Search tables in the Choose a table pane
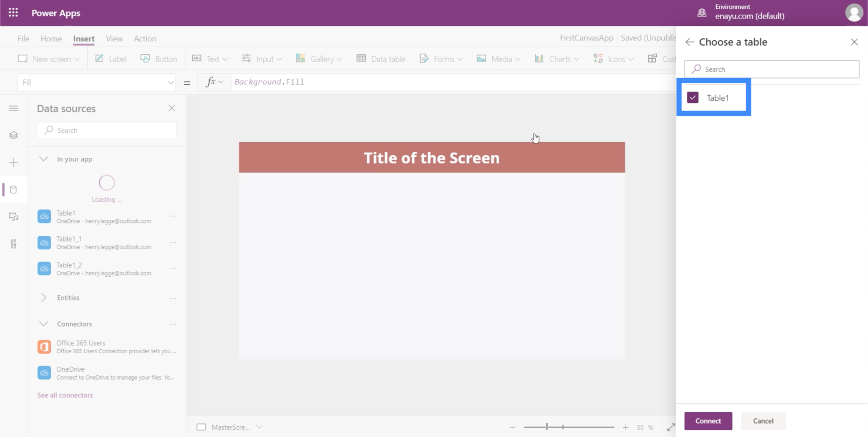The width and height of the screenshot is (868, 437). [771, 69]
